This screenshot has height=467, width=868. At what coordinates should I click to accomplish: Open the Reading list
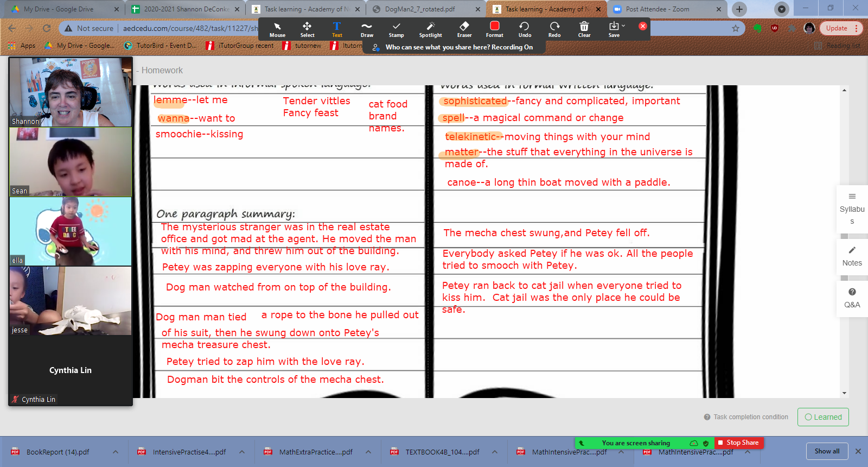(838, 46)
